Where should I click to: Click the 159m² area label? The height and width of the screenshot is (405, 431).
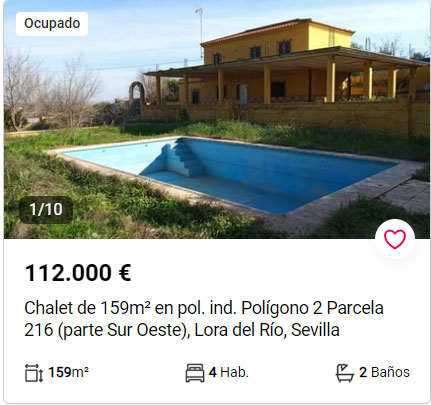pos(69,372)
